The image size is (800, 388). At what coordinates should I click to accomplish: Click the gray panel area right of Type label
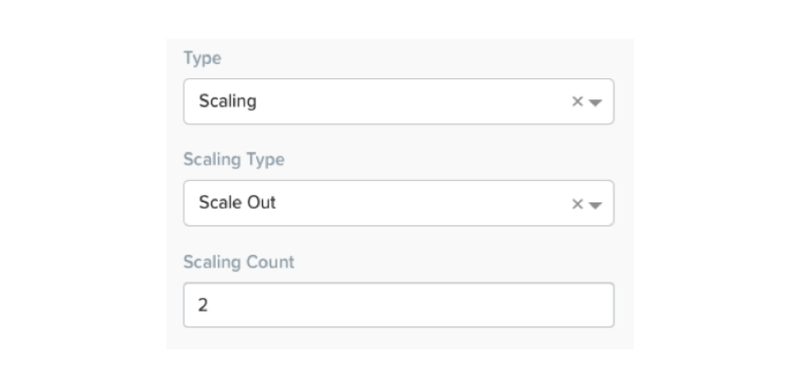tap(418, 58)
